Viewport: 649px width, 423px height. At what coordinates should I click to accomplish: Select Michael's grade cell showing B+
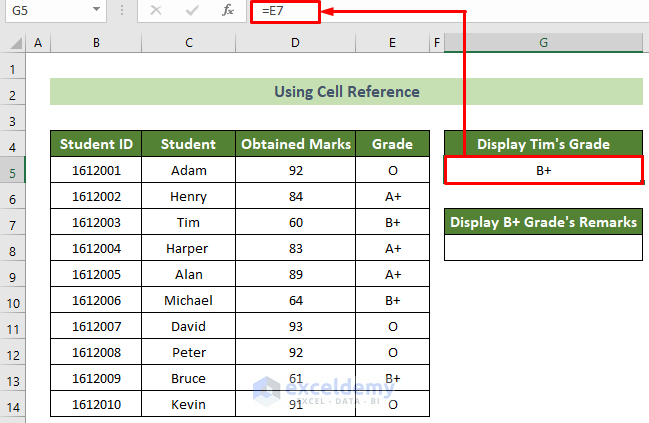(x=392, y=300)
